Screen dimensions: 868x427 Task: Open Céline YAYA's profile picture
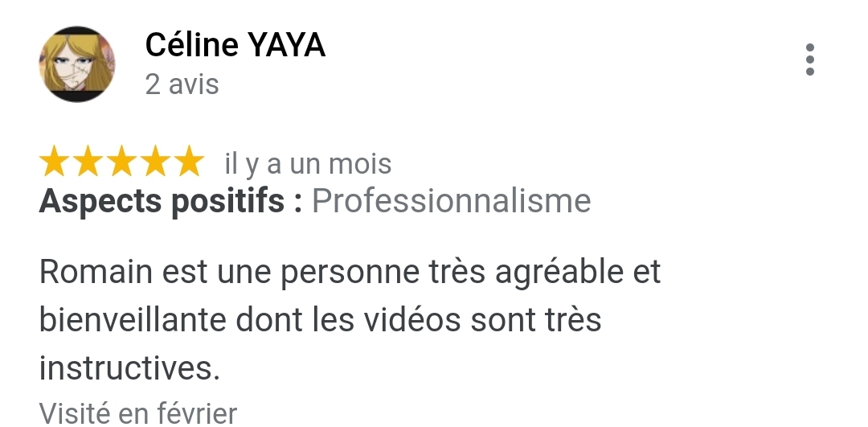(77, 64)
